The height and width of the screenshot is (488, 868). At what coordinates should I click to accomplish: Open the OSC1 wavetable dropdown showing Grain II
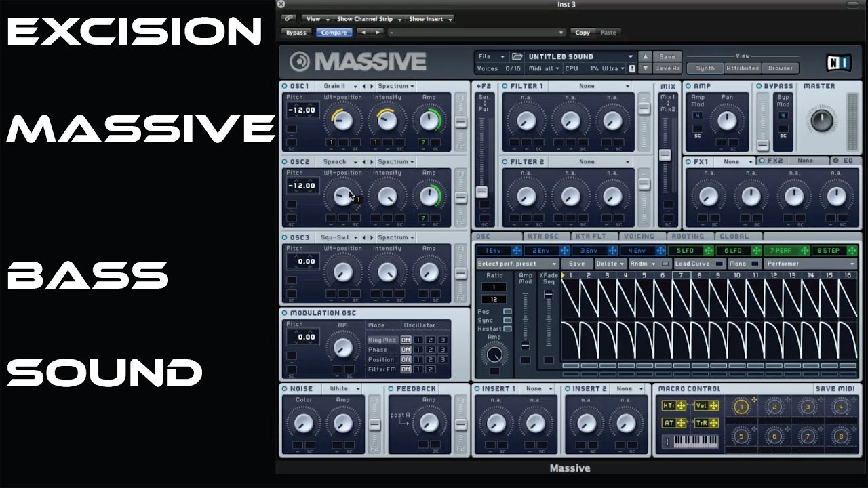336,86
